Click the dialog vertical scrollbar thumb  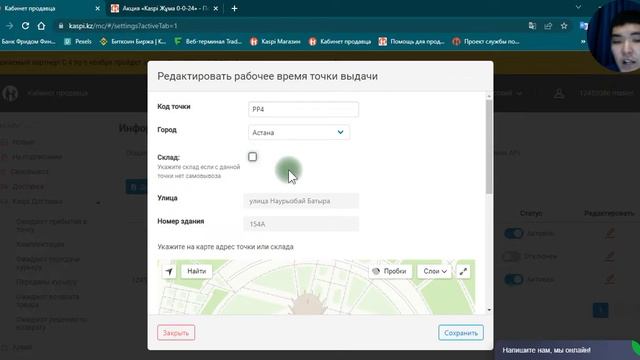point(489,147)
